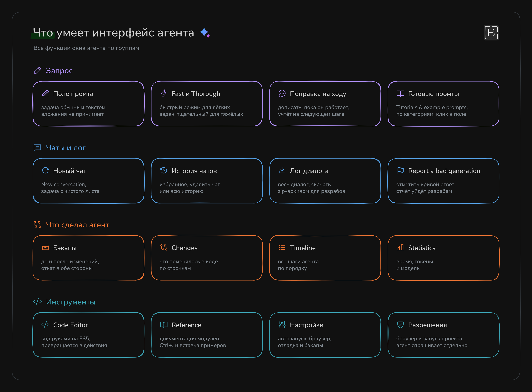
Task: Click the orange icon next to Что сделал агент
Action: (x=37, y=225)
